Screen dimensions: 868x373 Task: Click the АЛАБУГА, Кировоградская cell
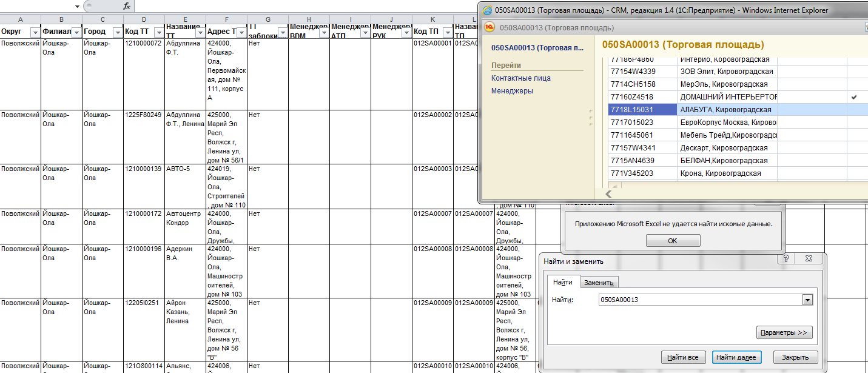727,110
